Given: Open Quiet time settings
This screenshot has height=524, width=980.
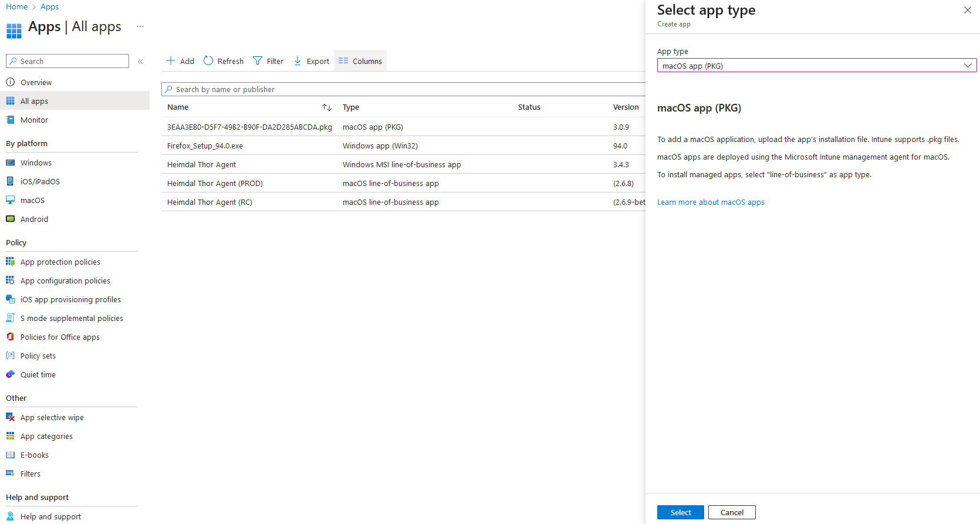Looking at the screenshot, I should (x=38, y=374).
